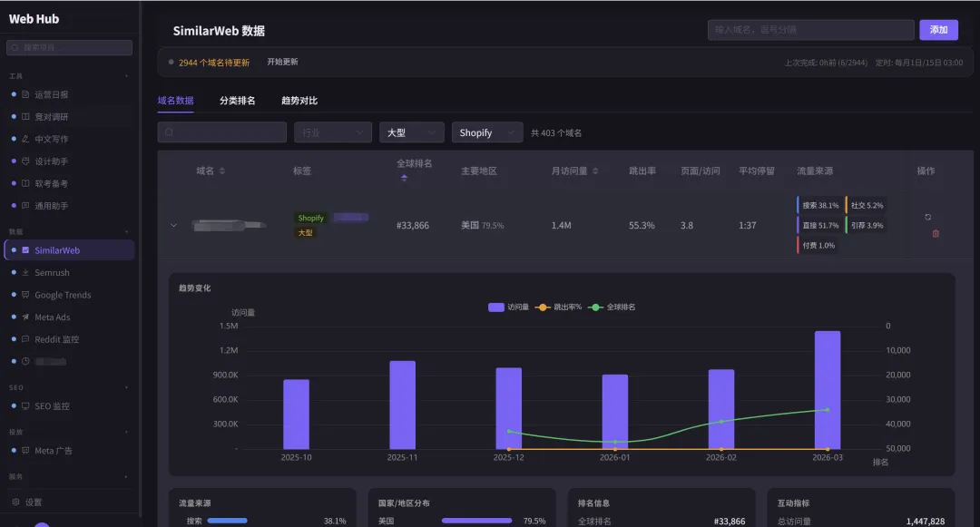Open the Shopify platform dropdown
980x527 pixels.
pyautogui.click(x=487, y=132)
